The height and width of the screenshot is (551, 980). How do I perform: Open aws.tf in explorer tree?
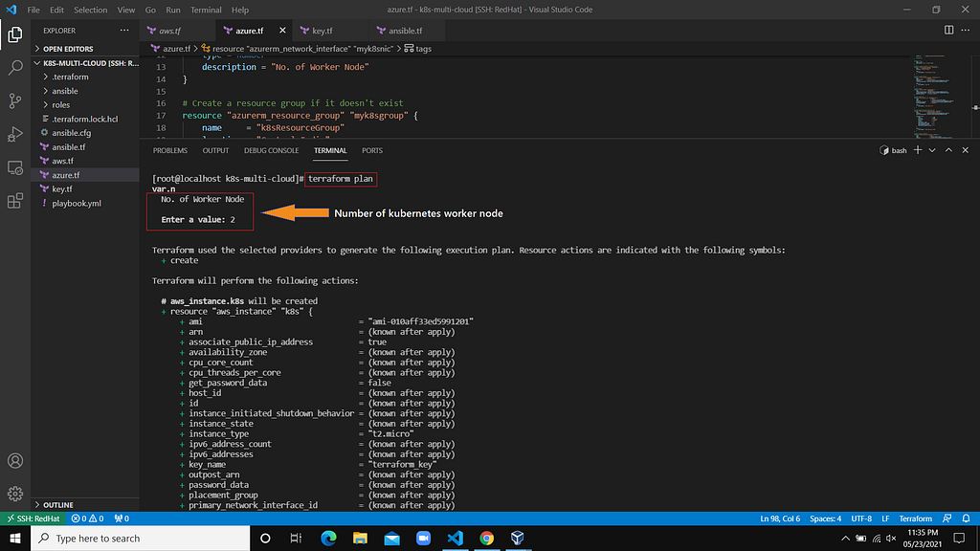pos(85,161)
